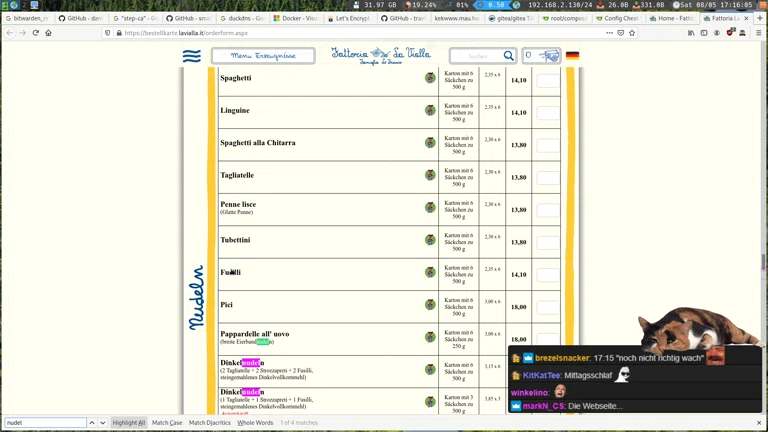Click the browser back arrow
The image size is (768, 432).
click(x=10, y=33)
